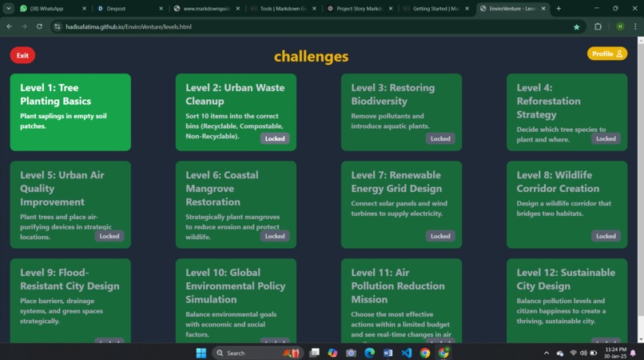Switch to Tools | Markdown Guide tab
The image size is (644, 360).
(283, 8)
